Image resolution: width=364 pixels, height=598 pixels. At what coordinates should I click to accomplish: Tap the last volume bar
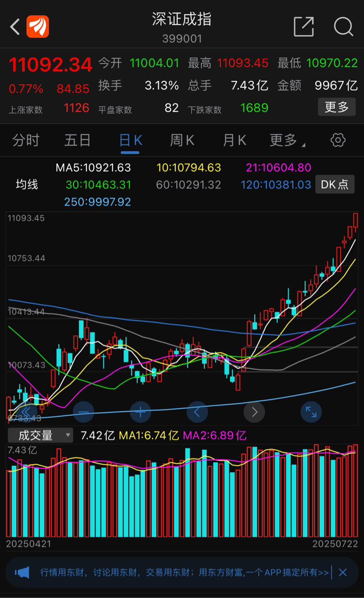(355, 490)
